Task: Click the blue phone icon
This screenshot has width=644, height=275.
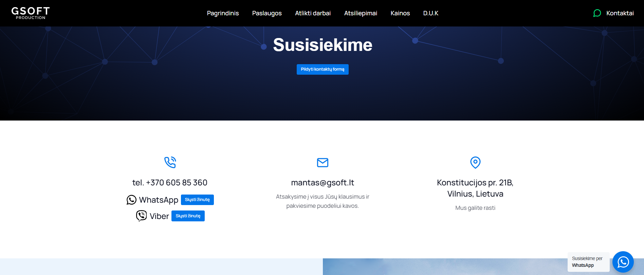Action: coord(170,162)
